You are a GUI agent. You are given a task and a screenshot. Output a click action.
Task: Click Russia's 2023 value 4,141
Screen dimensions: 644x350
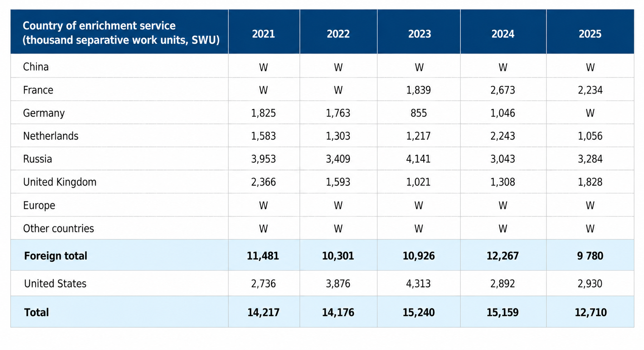pyautogui.click(x=418, y=159)
